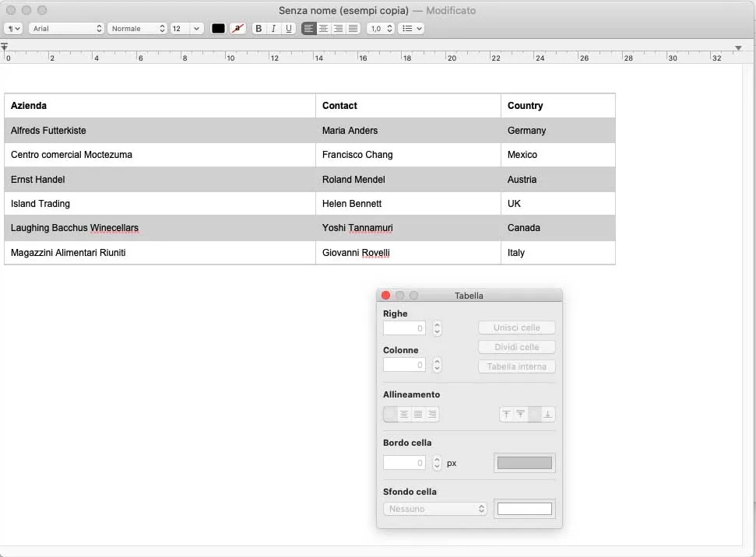Screen dimensions: 756x557
Task: Toggle underline formatting
Action: 288,28
